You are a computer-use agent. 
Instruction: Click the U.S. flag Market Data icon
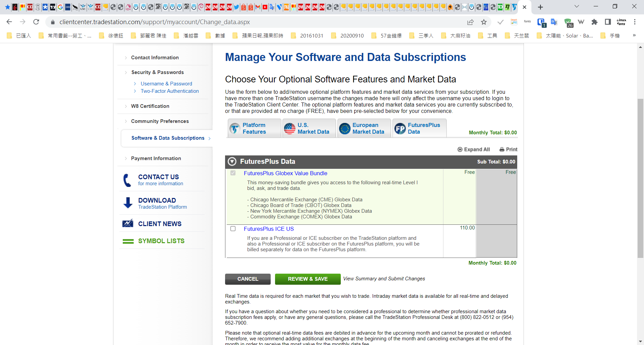pyautogui.click(x=290, y=128)
